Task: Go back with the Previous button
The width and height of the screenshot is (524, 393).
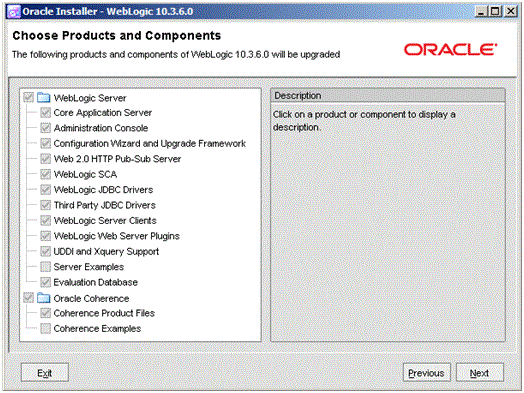Action: coord(426,373)
